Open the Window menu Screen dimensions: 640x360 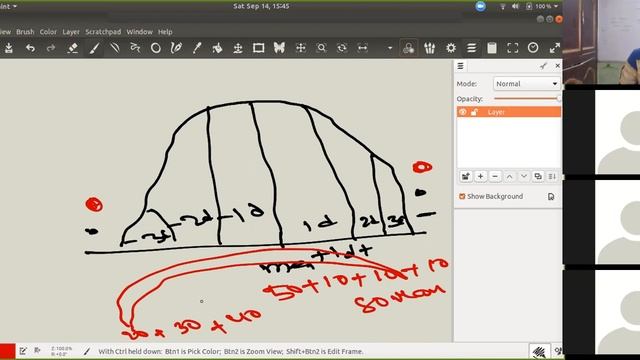[x=139, y=32]
